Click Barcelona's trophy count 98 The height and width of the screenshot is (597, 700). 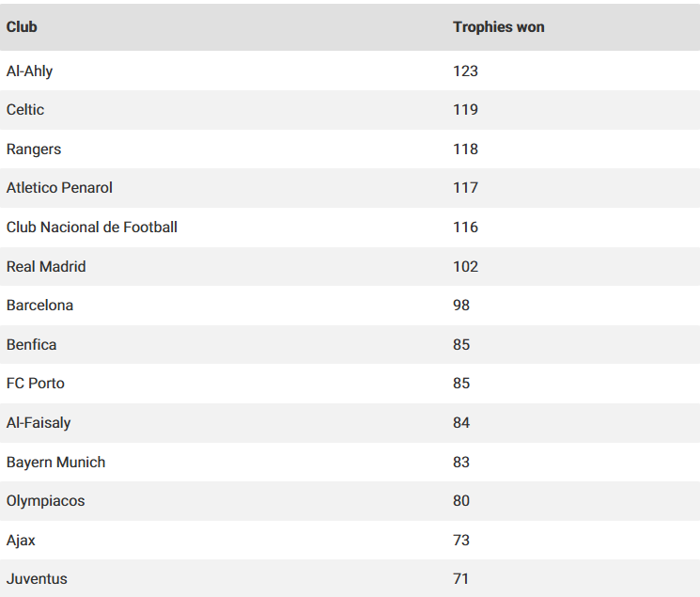461,306
